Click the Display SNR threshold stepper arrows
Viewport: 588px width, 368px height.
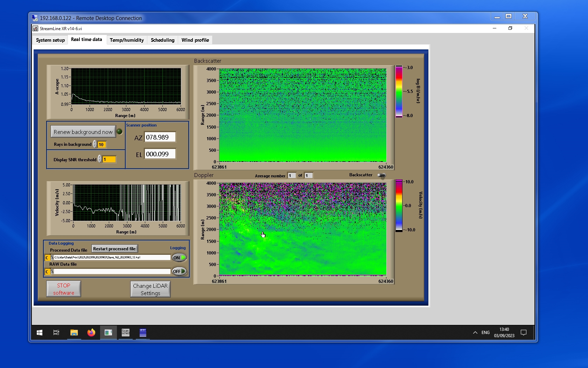click(x=100, y=159)
